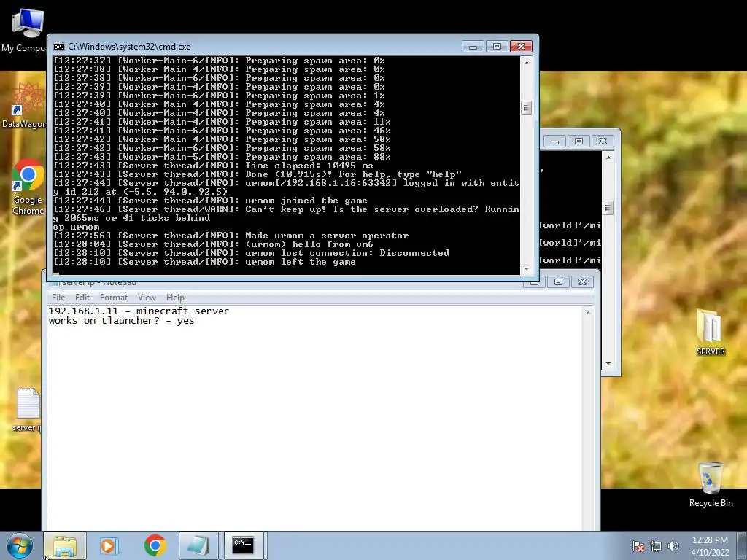The width and height of the screenshot is (747, 560).
Task: Open Windows Media Player from taskbar
Action: (x=108, y=545)
